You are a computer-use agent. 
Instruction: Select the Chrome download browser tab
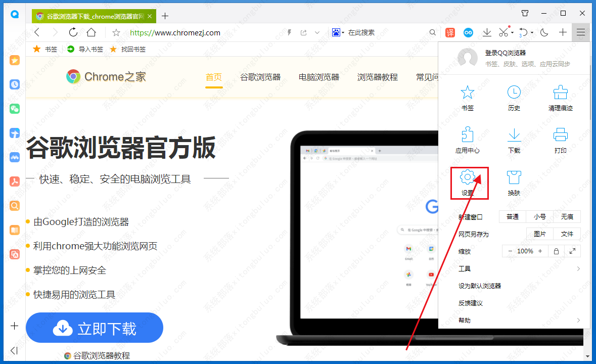(94, 16)
